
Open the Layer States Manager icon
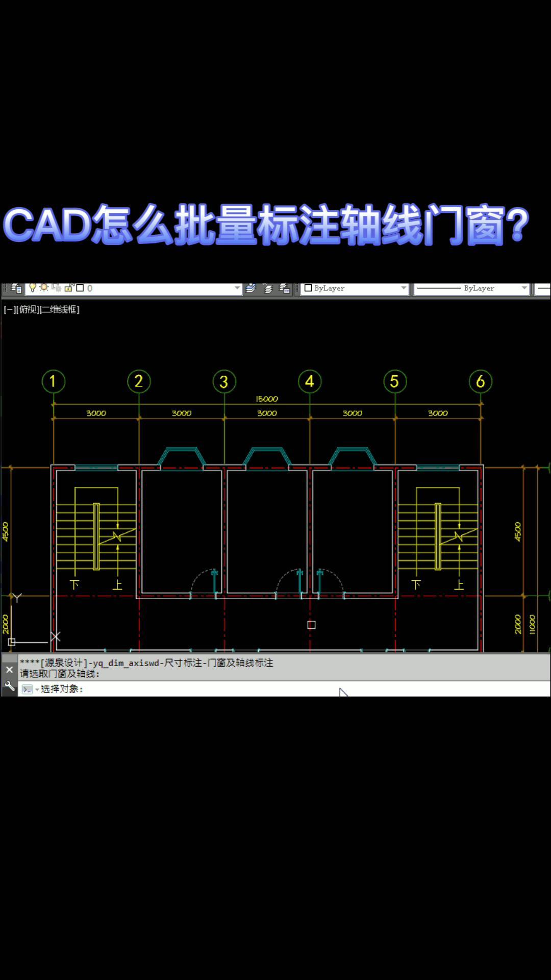(x=285, y=288)
